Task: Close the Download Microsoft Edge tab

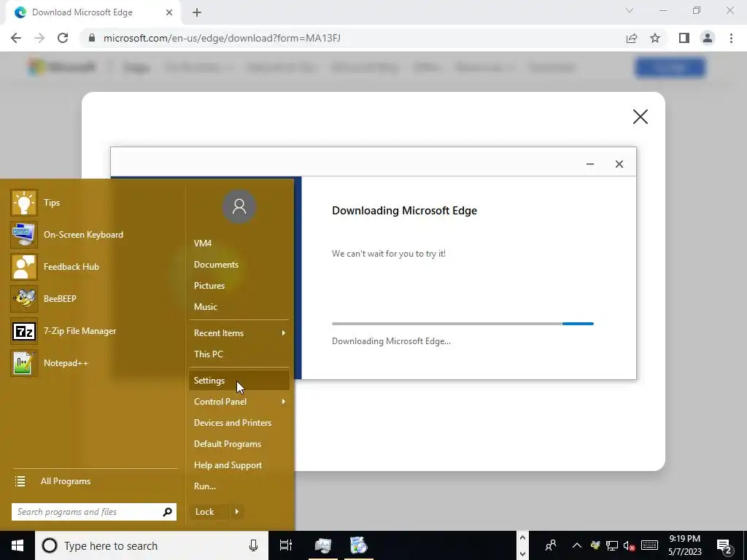Action: coord(169,12)
